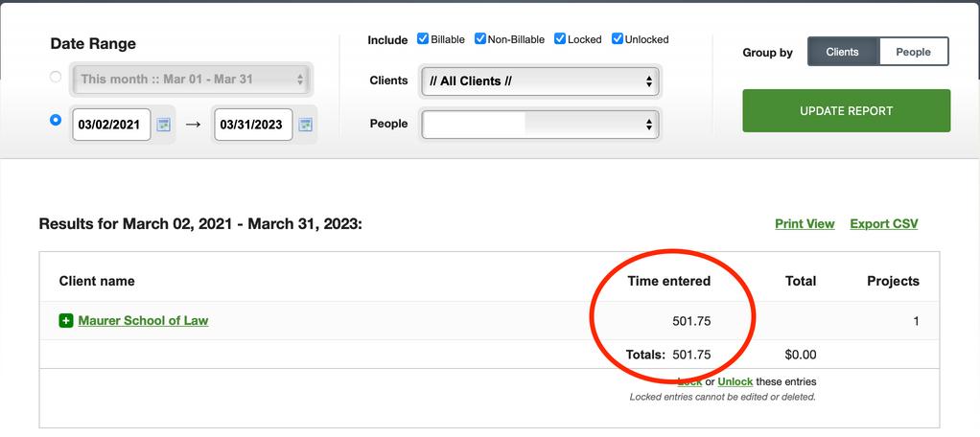Select the preset date range radio button
The image size is (980, 437).
56,77
